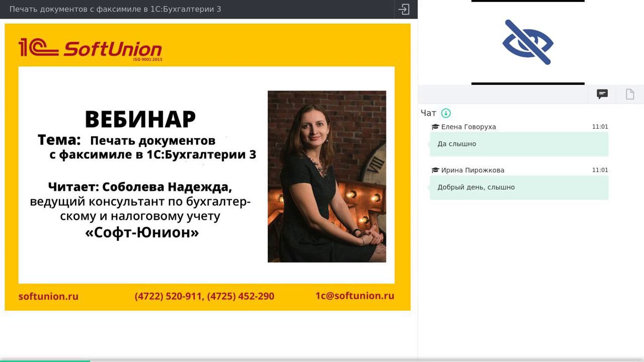644x362 pixels.
Task: Click user name Елена Говоруха in chat
Action: coord(468,127)
